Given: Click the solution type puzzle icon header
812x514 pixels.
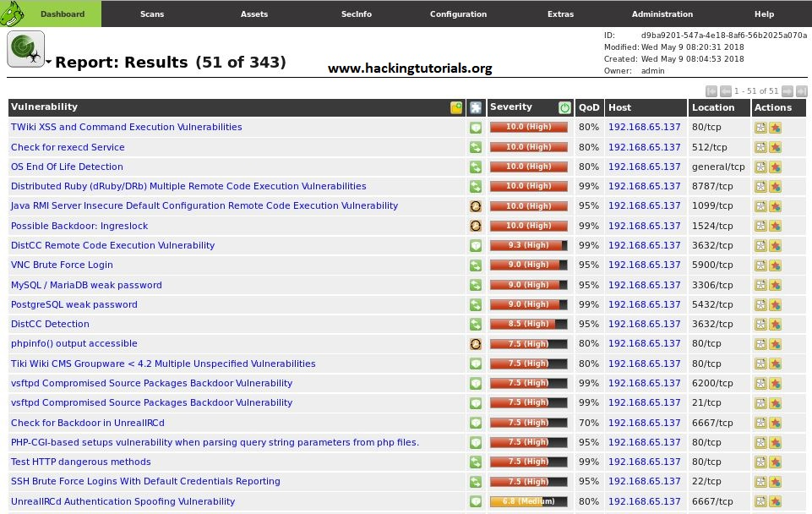Looking at the screenshot, I should click(x=476, y=107).
